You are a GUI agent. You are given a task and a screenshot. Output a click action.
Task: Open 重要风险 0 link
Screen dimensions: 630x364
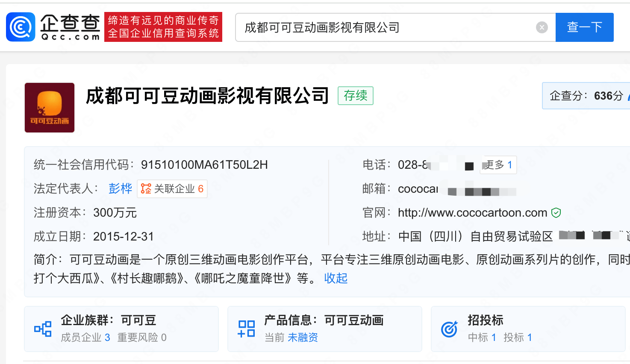click(142, 338)
